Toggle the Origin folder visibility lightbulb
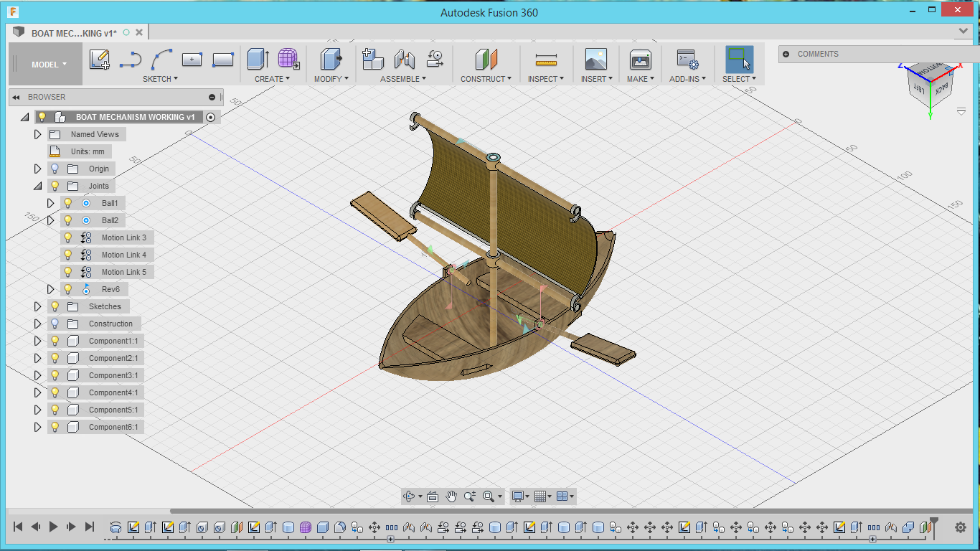This screenshot has width=980, height=551. coord(55,169)
